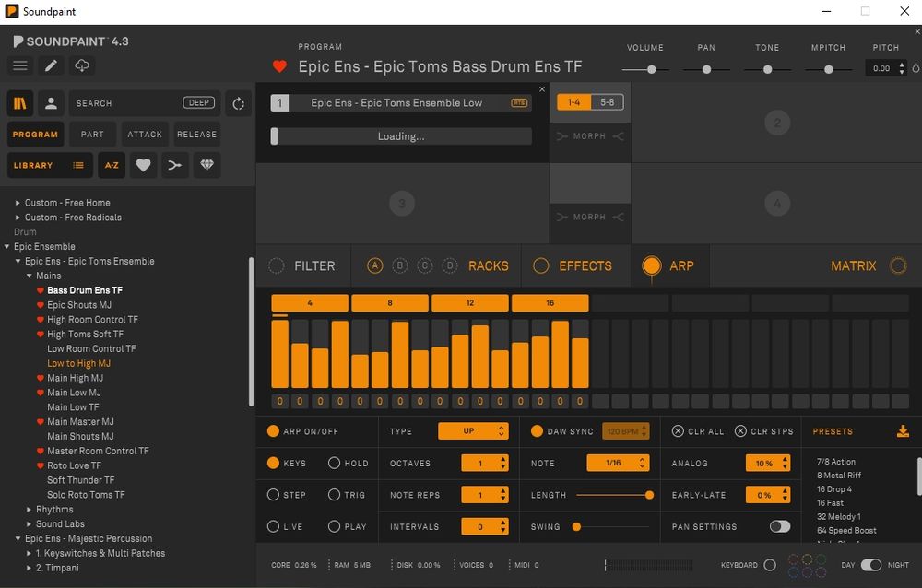Select Racks slot B

400,265
